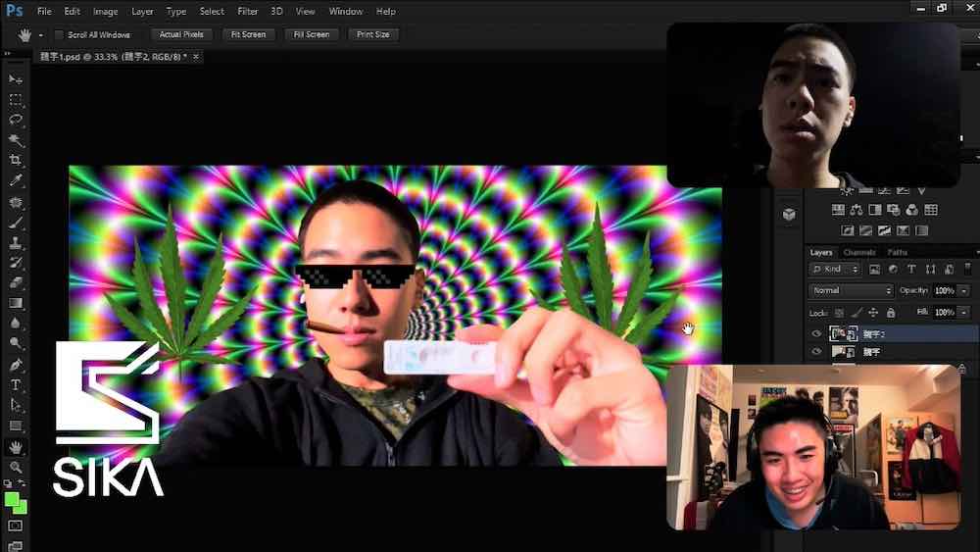
Task: Click the Actual Pixels button
Action: pyautogui.click(x=181, y=35)
